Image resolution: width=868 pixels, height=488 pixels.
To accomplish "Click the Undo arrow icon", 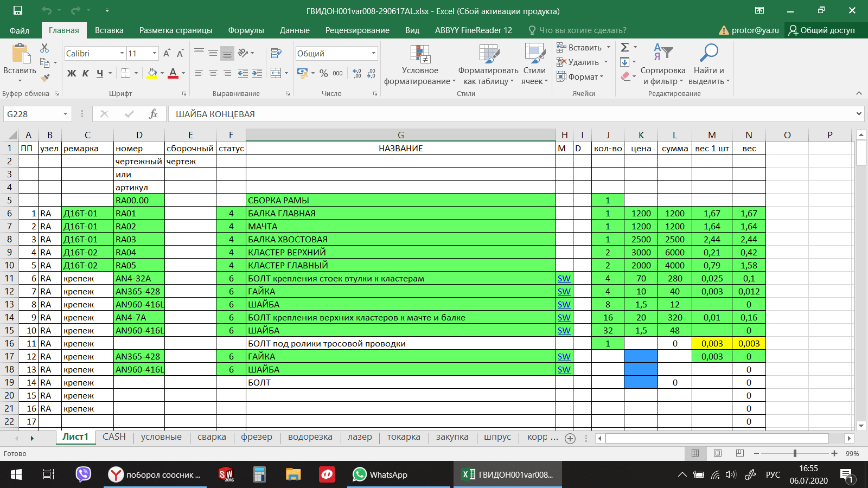I will [x=46, y=10].
